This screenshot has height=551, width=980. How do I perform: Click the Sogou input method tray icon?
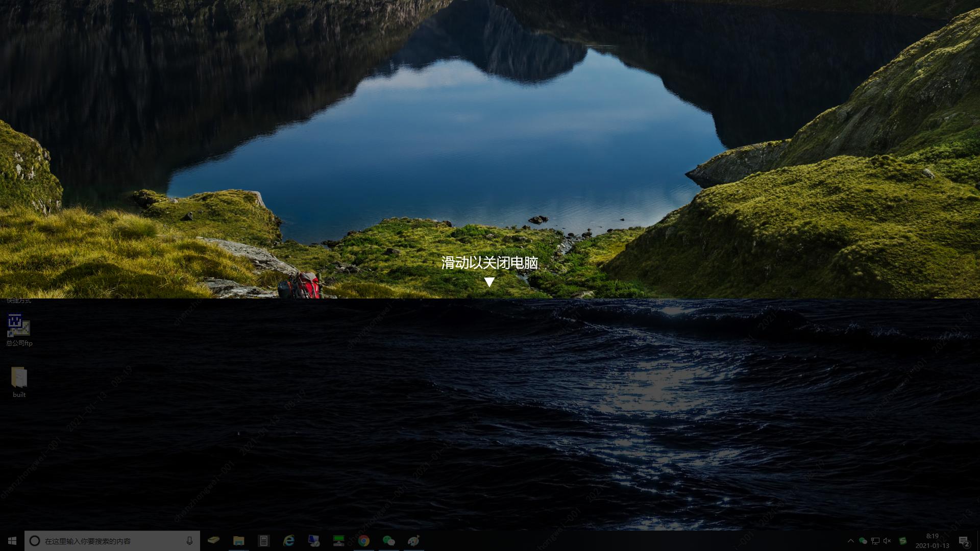[x=902, y=541]
